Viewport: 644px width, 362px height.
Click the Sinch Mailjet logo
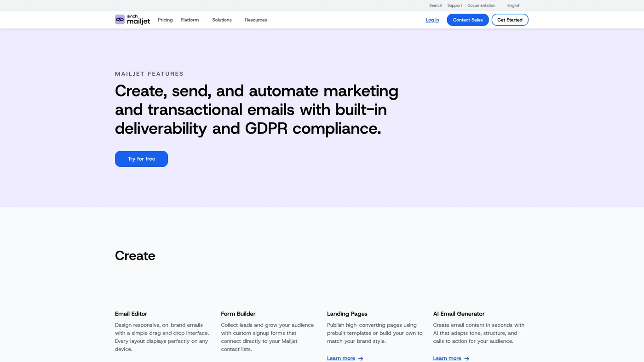pos(132,19)
